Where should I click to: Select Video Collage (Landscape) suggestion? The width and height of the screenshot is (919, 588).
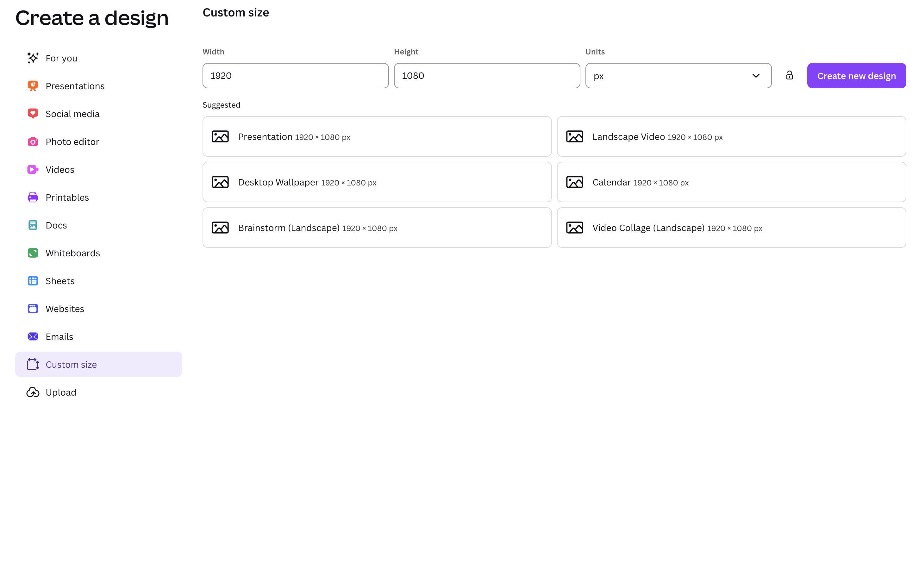(731, 228)
